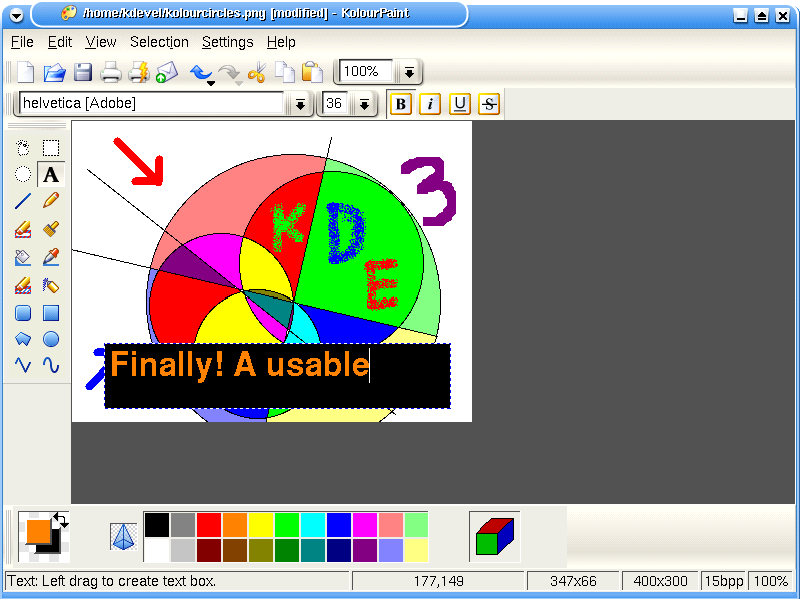This screenshot has width=800, height=600.
Task: Toggle bold text formatting
Action: click(x=399, y=103)
